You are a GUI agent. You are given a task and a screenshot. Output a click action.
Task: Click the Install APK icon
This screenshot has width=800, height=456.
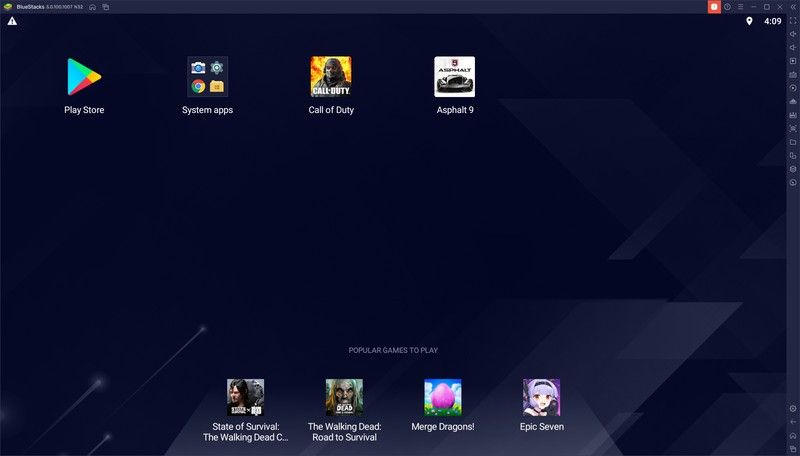tap(793, 115)
